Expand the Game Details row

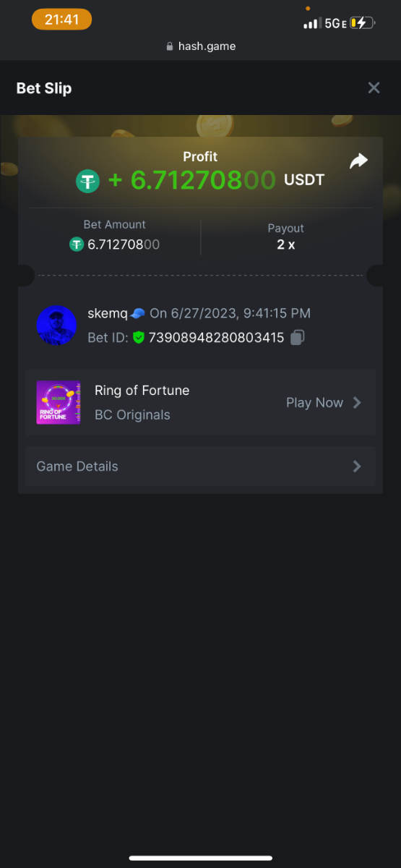click(200, 467)
